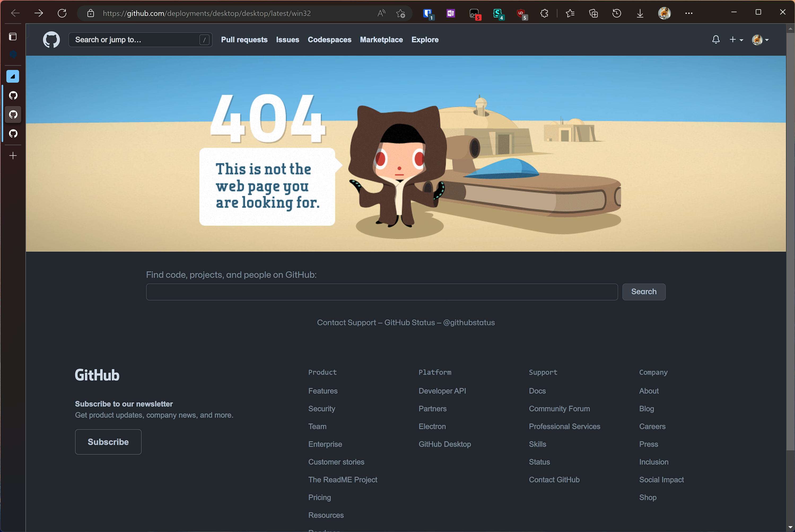Open The ReadME Project footer link
The width and height of the screenshot is (795, 532).
pos(343,480)
